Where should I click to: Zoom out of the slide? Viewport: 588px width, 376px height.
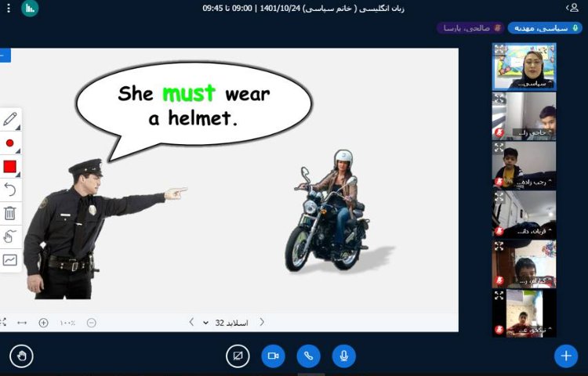(92, 323)
